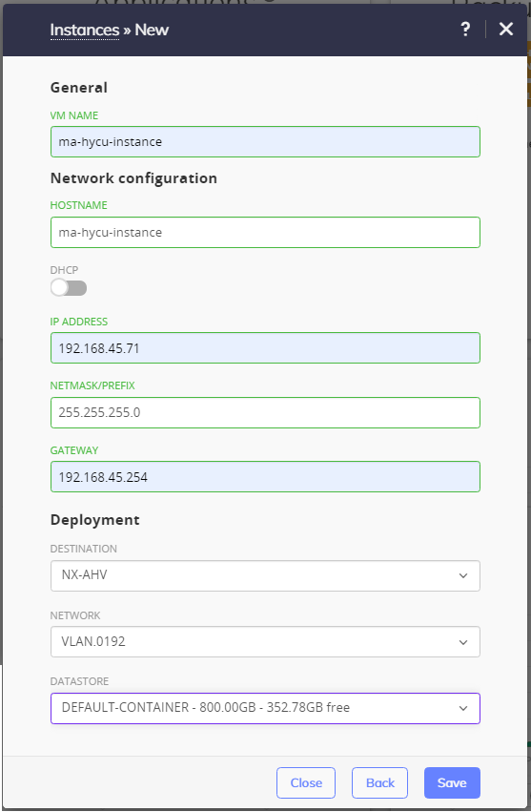The width and height of the screenshot is (531, 812).
Task: Click the Instances breadcrumb link
Action: (x=85, y=30)
